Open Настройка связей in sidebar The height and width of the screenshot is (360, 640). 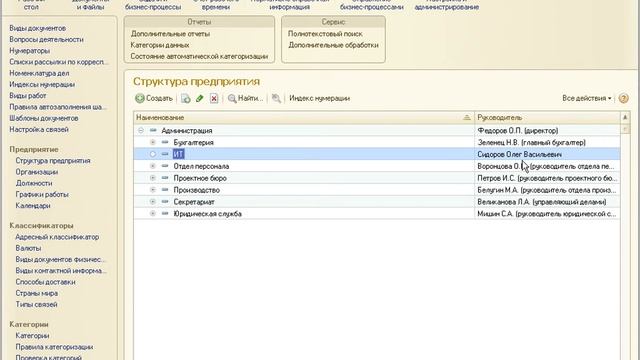pos(39,129)
